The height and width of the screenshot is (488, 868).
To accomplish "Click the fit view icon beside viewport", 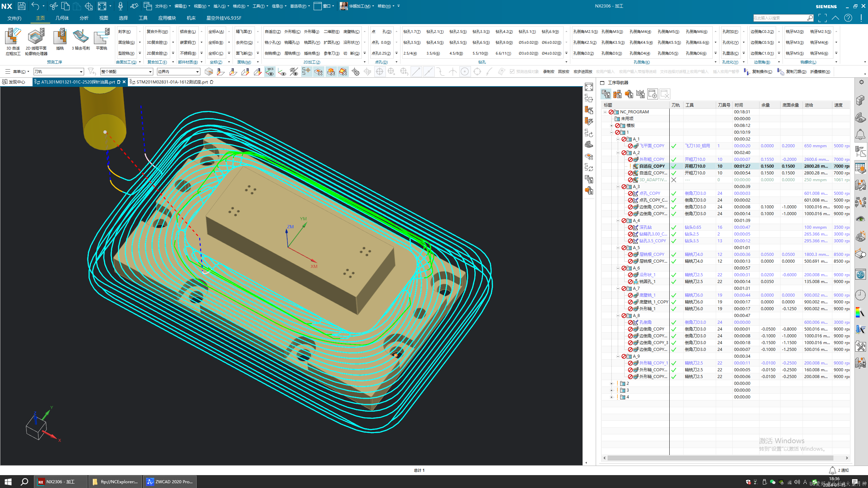I will click(x=589, y=87).
